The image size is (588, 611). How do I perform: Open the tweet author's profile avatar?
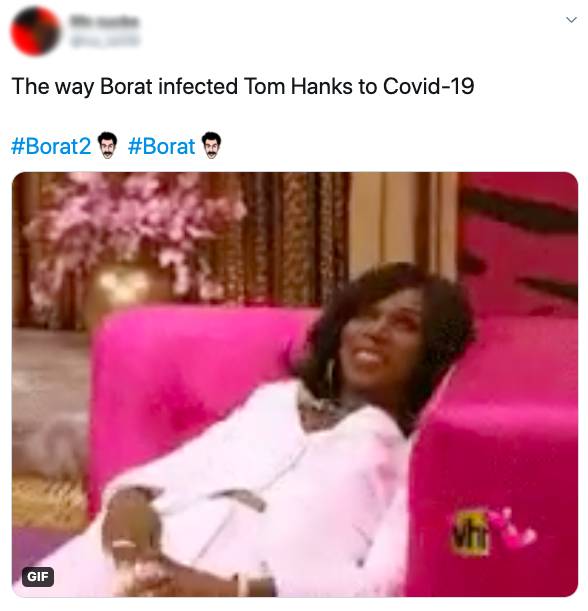pyautogui.click(x=35, y=31)
